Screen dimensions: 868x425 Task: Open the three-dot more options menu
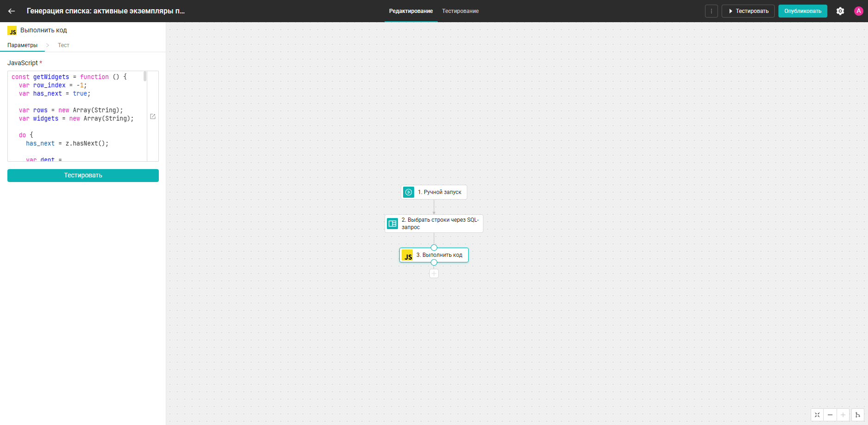point(711,11)
